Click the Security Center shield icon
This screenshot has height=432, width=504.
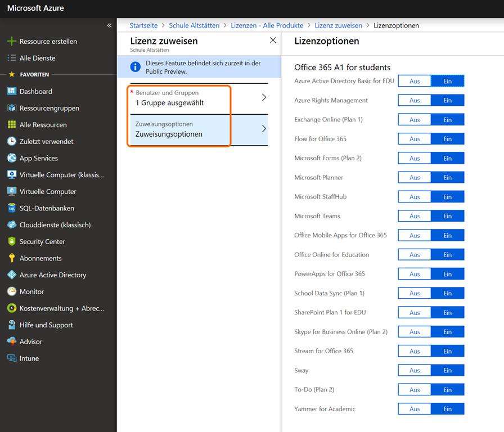click(x=12, y=242)
